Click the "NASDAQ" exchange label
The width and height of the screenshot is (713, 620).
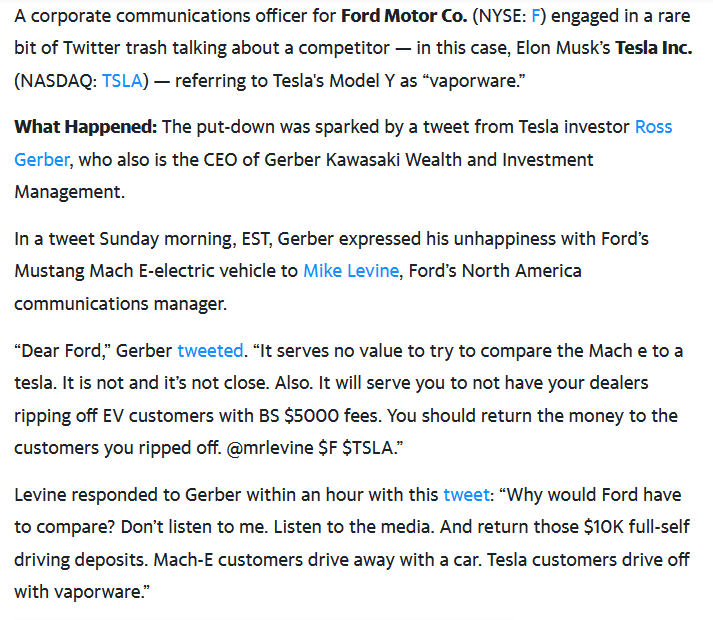point(56,81)
